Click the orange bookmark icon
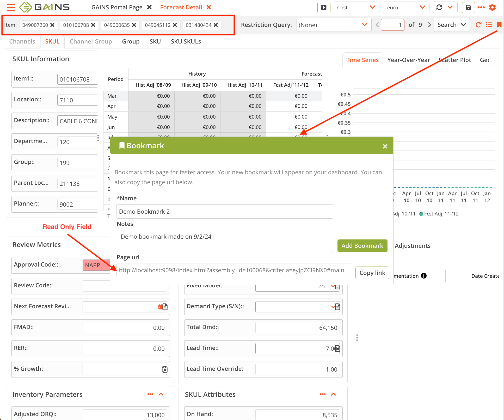Viewport: 504px width, 420px height. (x=499, y=24)
